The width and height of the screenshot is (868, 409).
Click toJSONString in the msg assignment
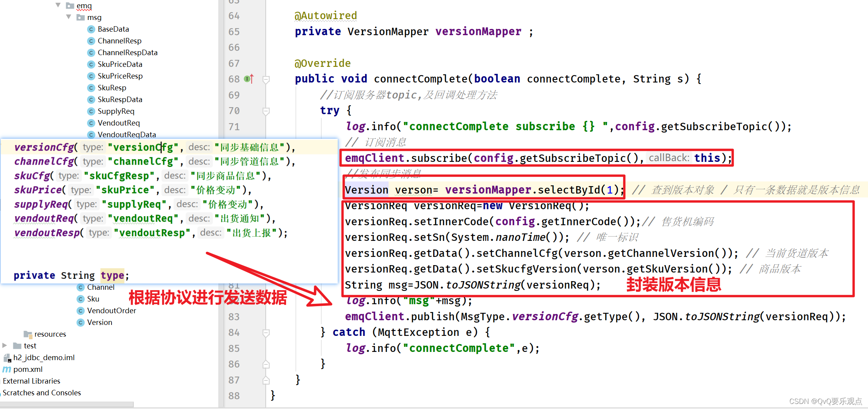coord(483,285)
